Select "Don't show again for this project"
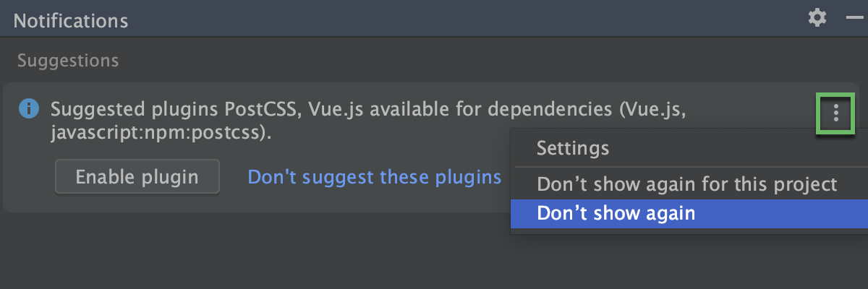Image resolution: width=868 pixels, height=289 pixels. click(686, 184)
